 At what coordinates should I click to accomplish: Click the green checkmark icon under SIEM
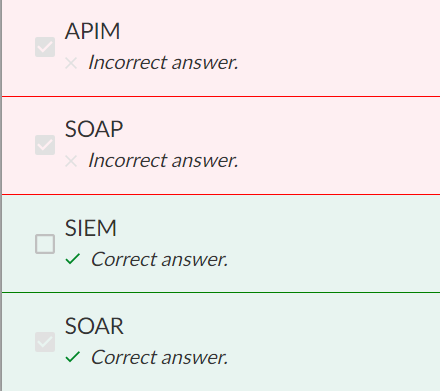point(73,259)
